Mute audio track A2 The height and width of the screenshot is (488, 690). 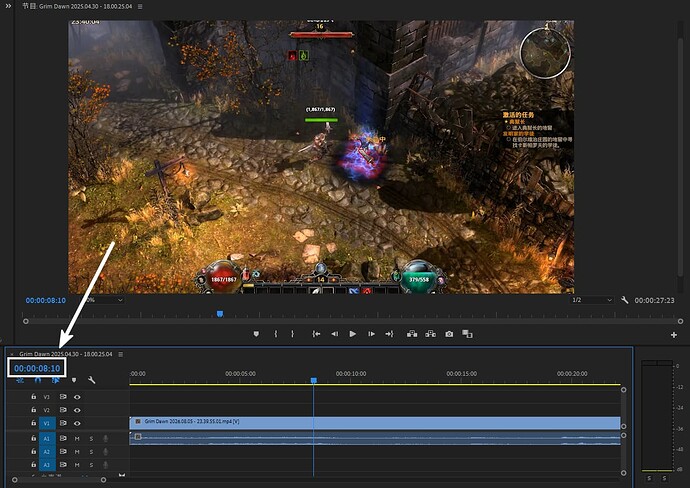coord(77,452)
